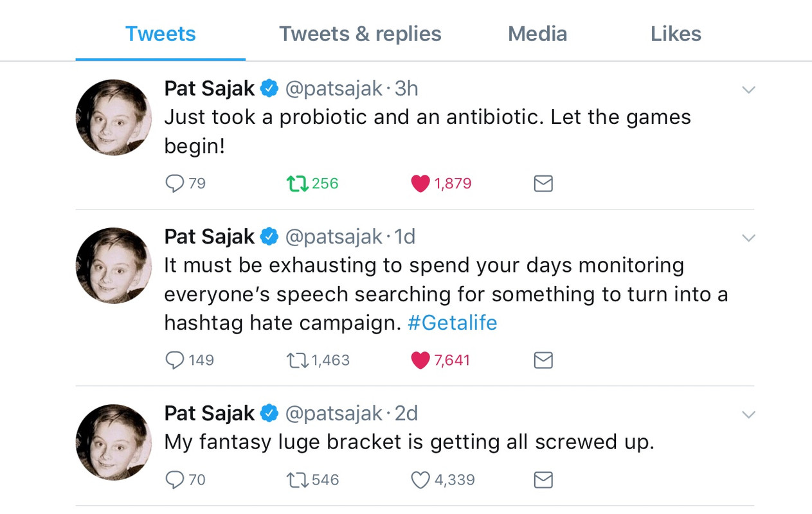
Task: Unlike the probiotic and antibiotic tweet
Action: (x=420, y=184)
